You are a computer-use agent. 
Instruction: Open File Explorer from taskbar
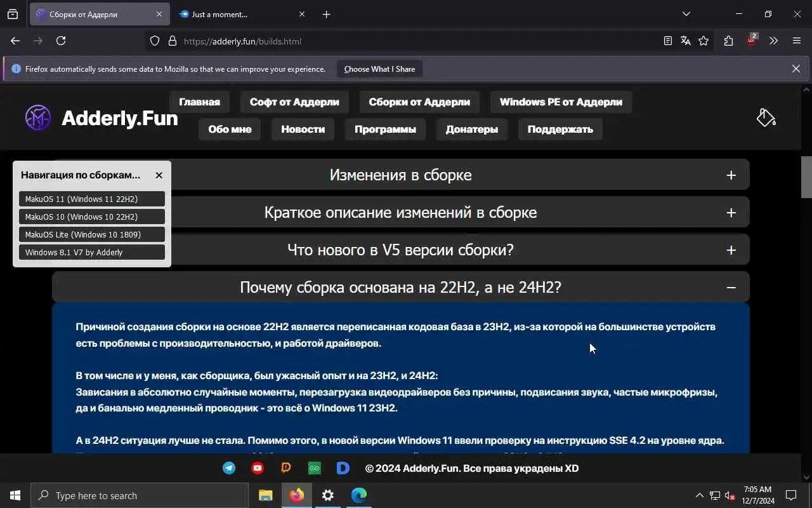[x=265, y=495]
